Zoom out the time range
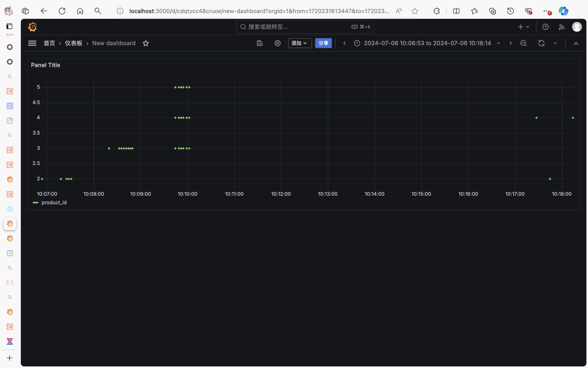The image size is (588, 368). click(523, 43)
